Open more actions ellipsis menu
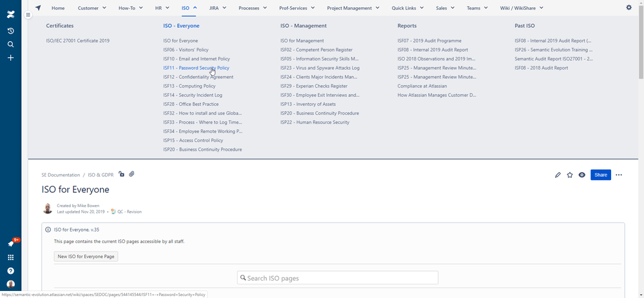 pyautogui.click(x=619, y=175)
